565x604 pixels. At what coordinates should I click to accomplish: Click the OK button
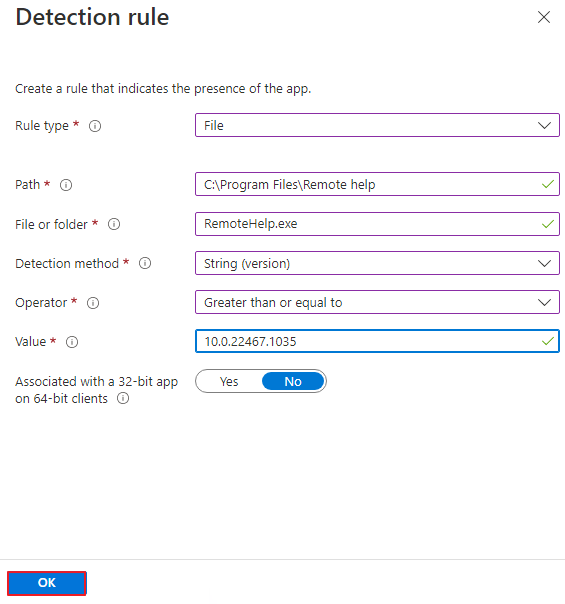point(47,583)
